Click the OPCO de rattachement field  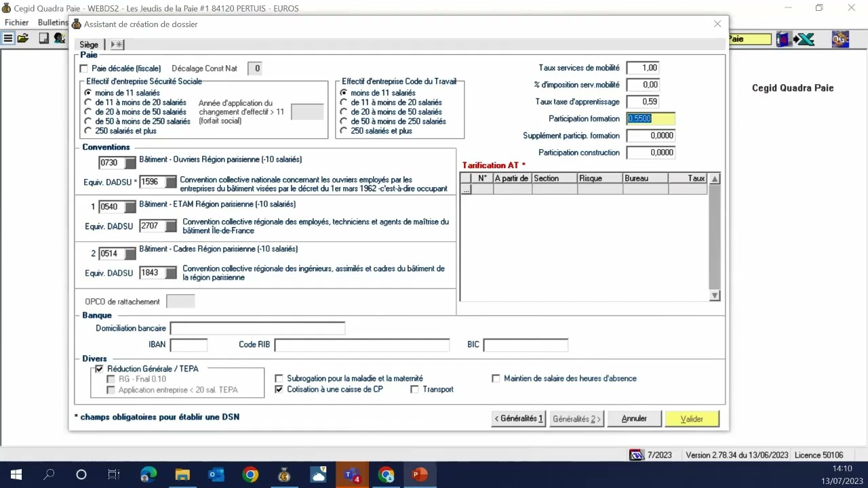[x=180, y=302]
